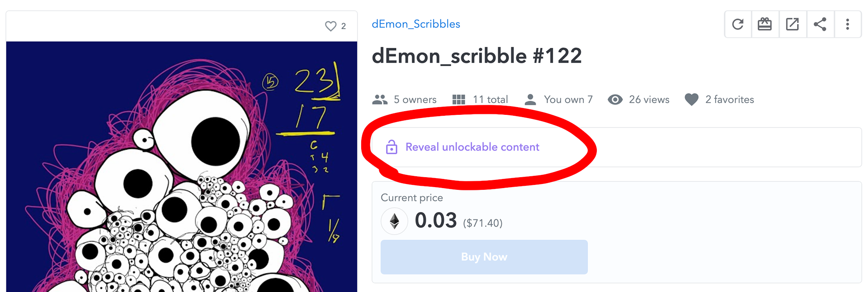Click the Buy Now button
Screen dimensions: 868x292
click(484, 257)
